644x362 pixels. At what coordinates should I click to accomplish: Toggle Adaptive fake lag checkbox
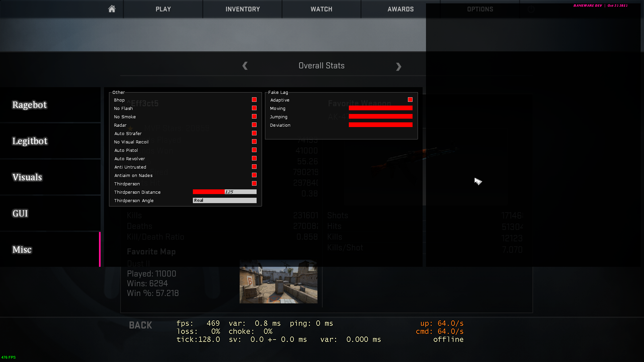coord(410,100)
